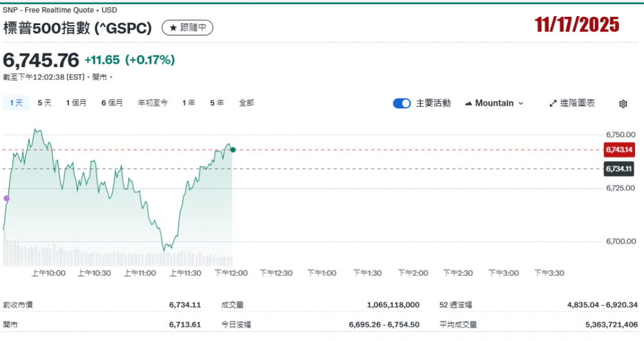Select 年初至今 year-to-date range
The image size is (644, 341).
tap(153, 102)
